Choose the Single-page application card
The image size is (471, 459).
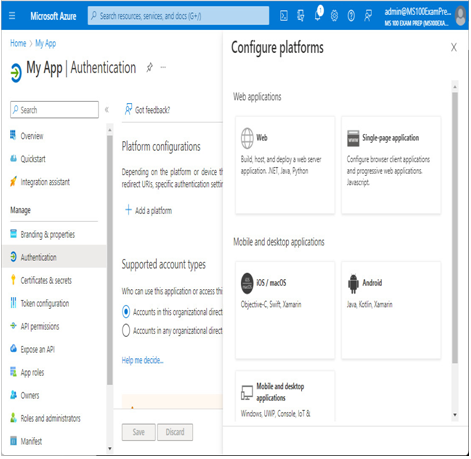[391, 165]
